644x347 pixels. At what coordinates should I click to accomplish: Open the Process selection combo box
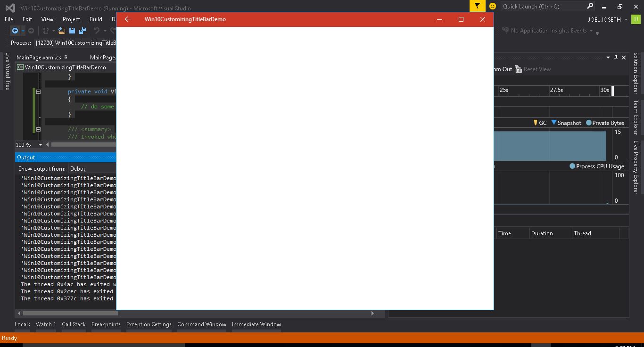coord(74,43)
